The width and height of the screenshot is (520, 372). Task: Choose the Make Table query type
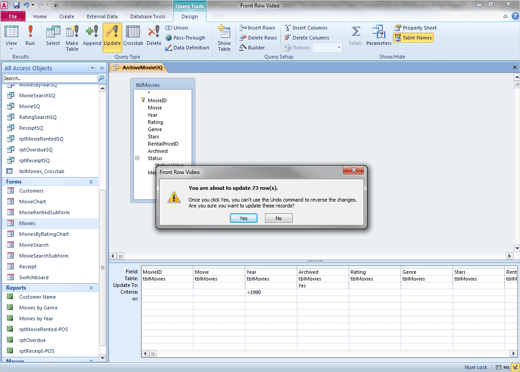[72, 38]
